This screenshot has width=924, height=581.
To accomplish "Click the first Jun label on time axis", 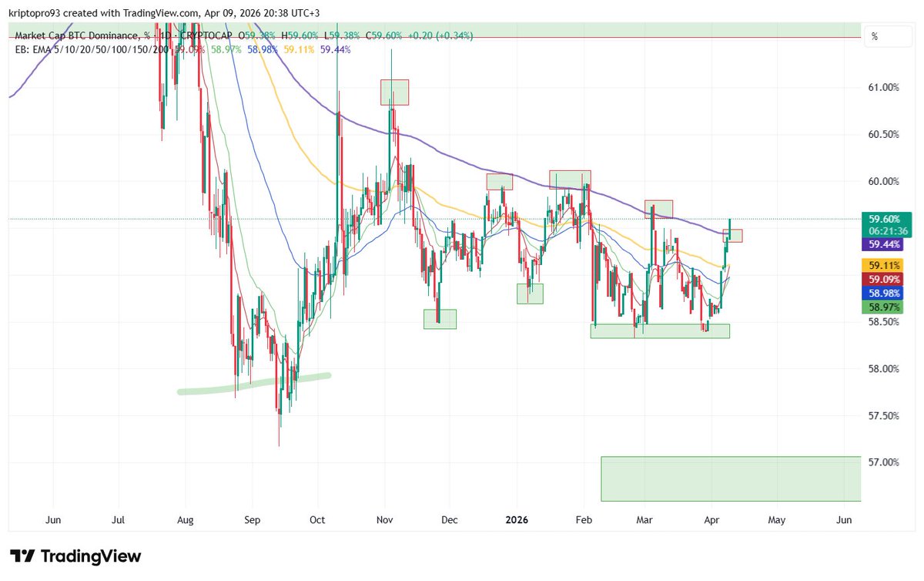I will [54, 520].
